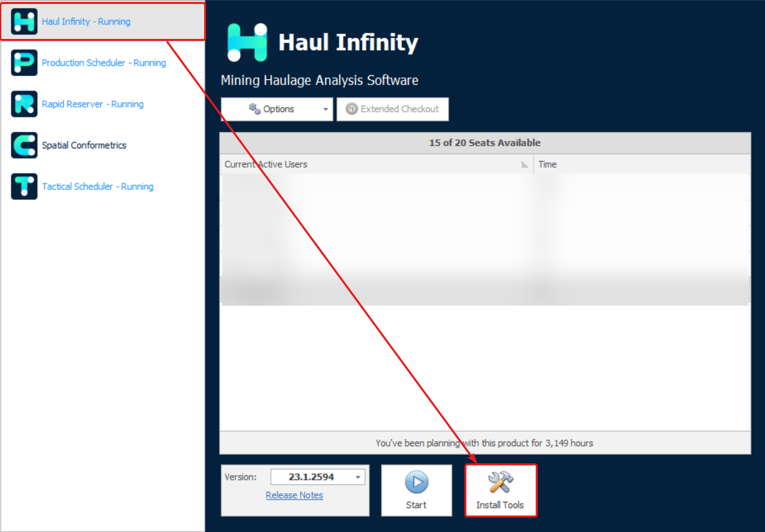Click the Rapid Reserver sidebar icon
765x532 pixels.
coord(24,104)
